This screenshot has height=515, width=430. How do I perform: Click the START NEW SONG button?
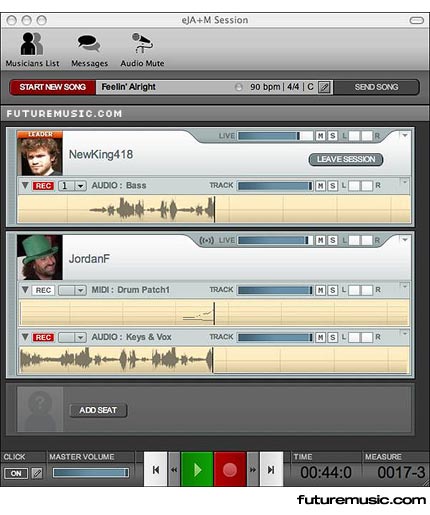pyautogui.click(x=53, y=87)
